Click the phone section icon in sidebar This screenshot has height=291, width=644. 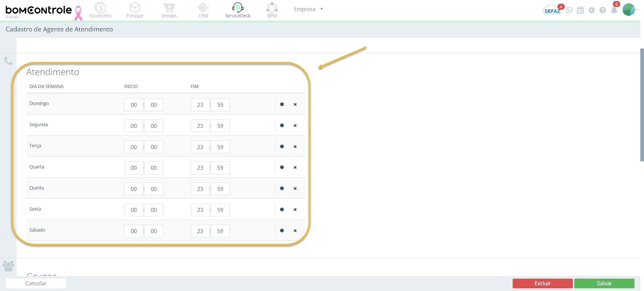(x=8, y=61)
